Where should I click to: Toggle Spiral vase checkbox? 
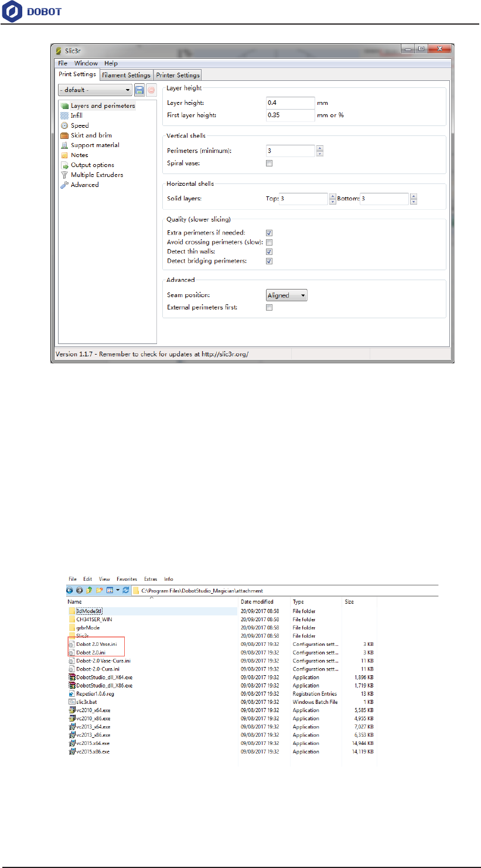tap(270, 164)
